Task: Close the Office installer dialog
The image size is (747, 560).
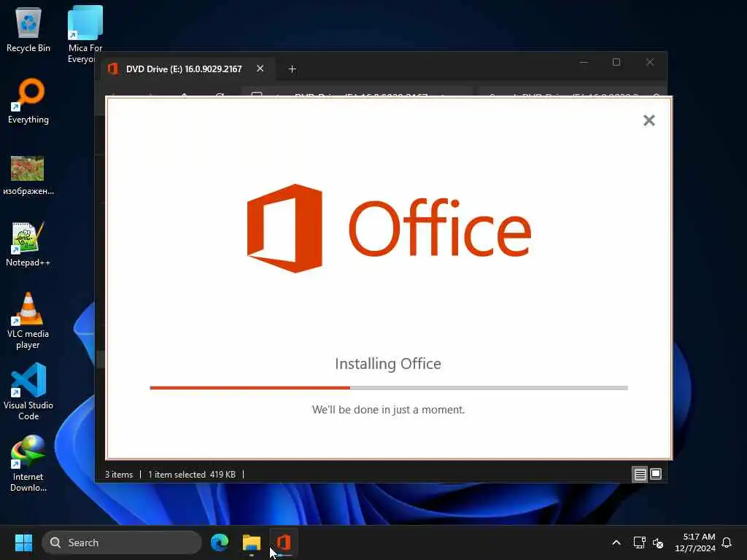Action: pyautogui.click(x=649, y=120)
